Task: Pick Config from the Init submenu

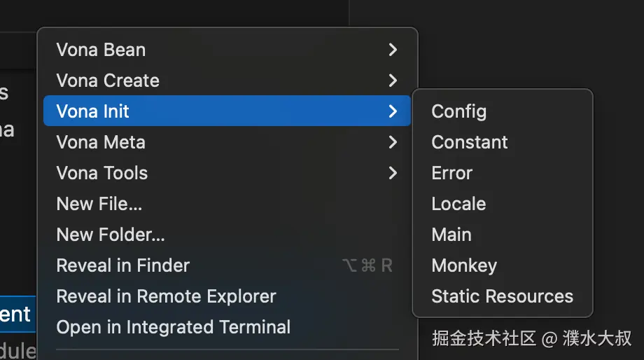Action: 459,111
